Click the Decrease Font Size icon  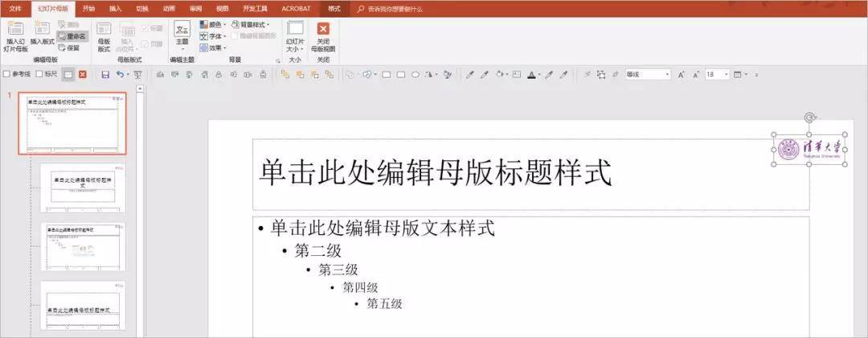pyautogui.click(x=696, y=74)
